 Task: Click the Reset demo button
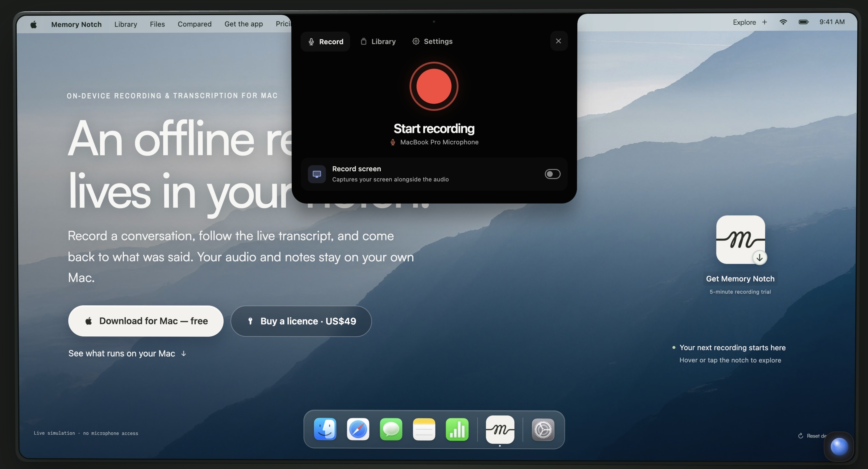(812, 436)
